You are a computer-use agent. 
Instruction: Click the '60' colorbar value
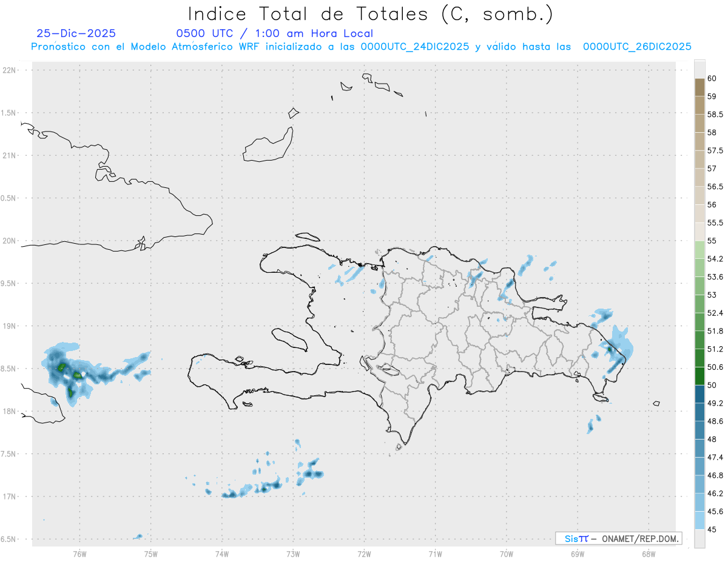coord(712,78)
